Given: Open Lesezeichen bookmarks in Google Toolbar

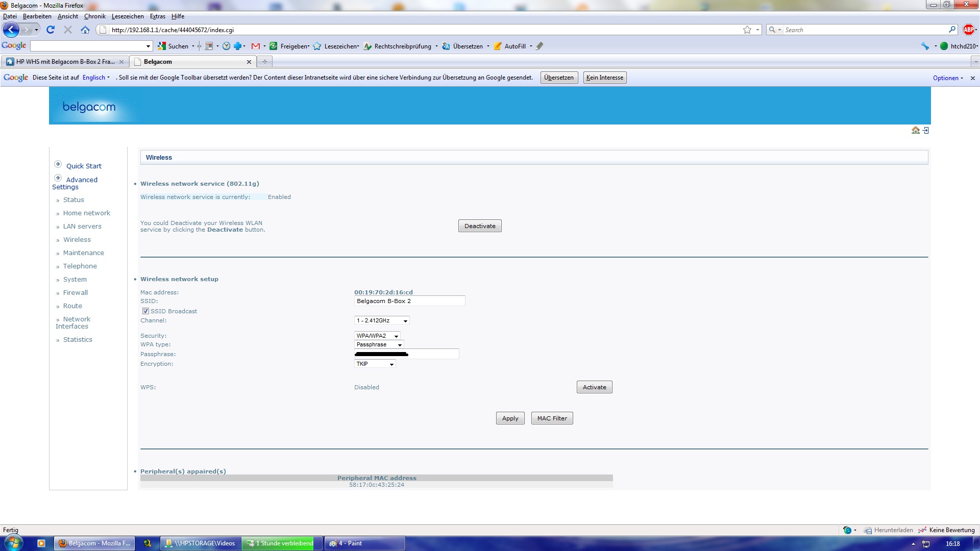Looking at the screenshot, I should point(336,46).
